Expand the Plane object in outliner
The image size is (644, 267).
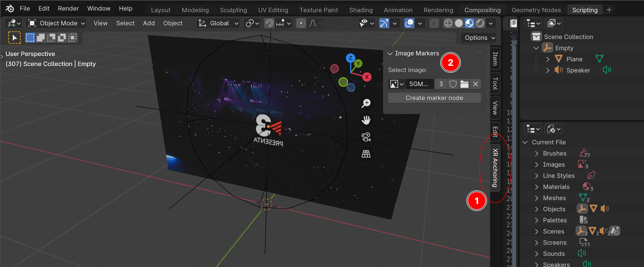coord(548,59)
